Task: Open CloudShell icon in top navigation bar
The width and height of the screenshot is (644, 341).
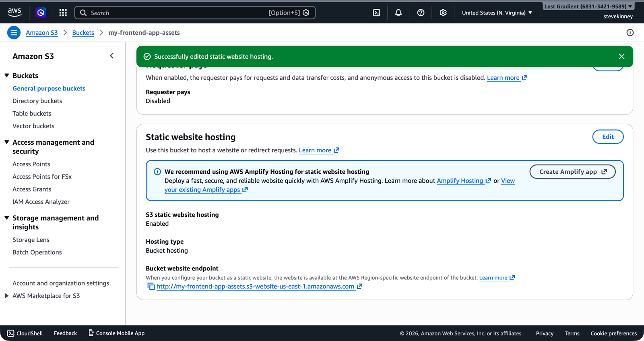Action: 376,12
